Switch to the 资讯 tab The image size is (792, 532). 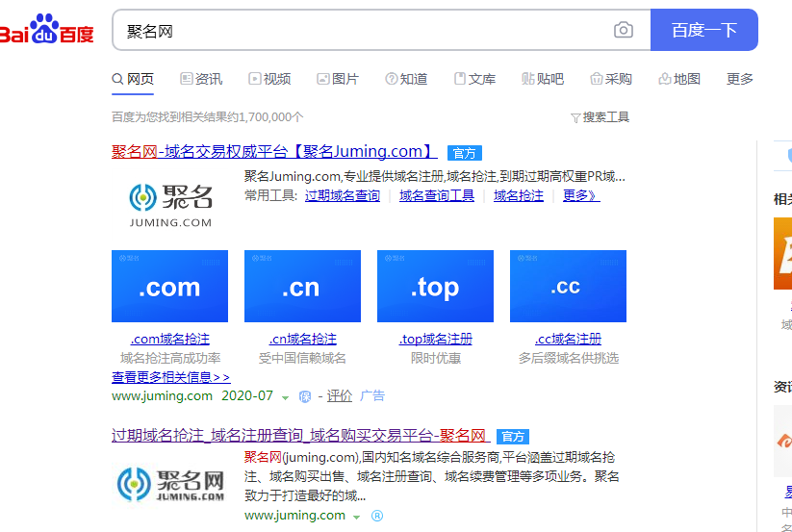click(x=201, y=79)
